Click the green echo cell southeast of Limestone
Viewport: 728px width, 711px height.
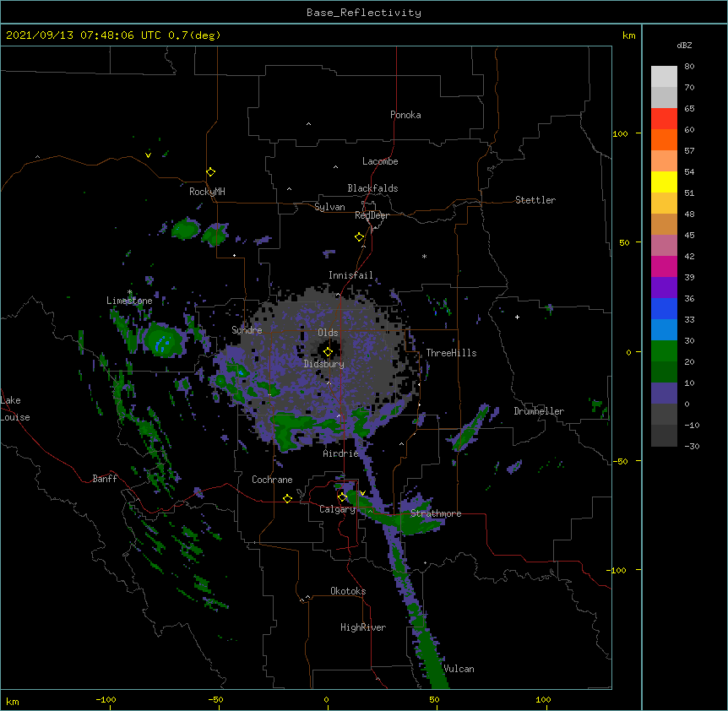tap(164, 340)
